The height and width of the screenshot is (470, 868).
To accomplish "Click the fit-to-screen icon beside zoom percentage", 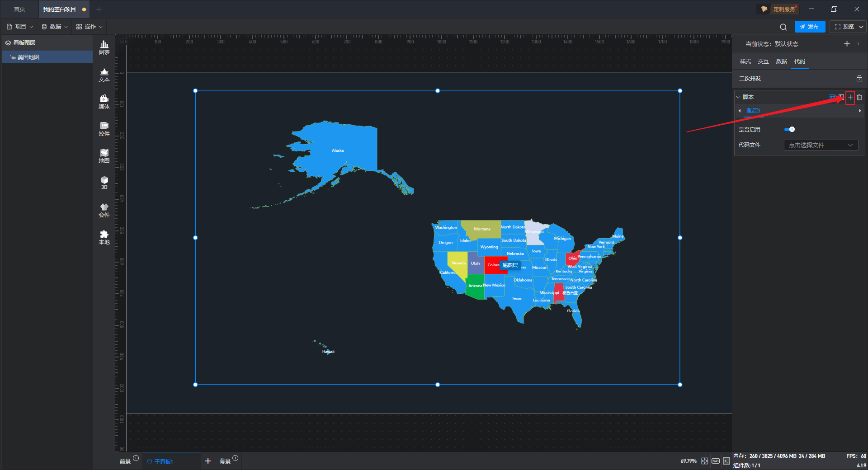I will point(705,461).
